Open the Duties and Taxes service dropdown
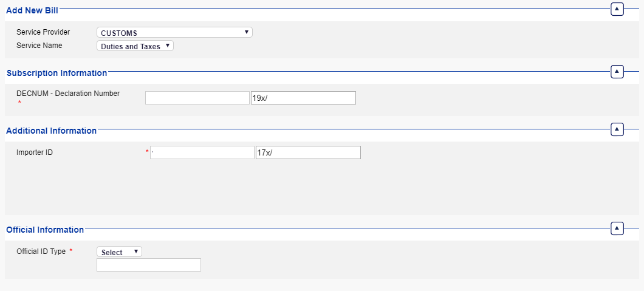 pyautogui.click(x=135, y=46)
